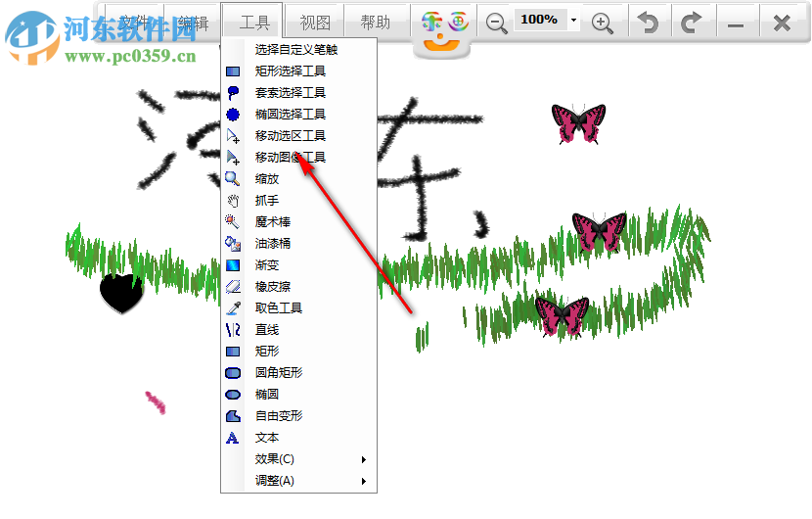The height and width of the screenshot is (519, 812).
Task: Click the 移动选区工具 label
Action: click(290, 136)
